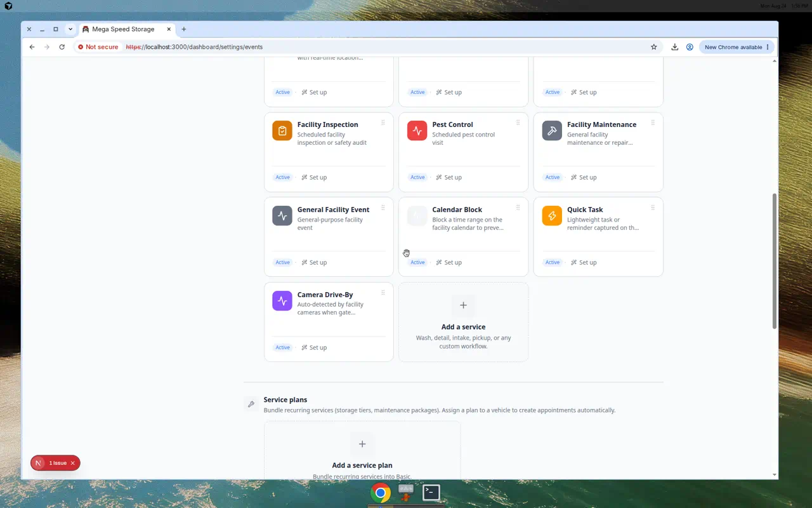The width and height of the screenshot is (812, 508).
Task: Toggle the Active badge on Facility Inspection
Action: 282,177
